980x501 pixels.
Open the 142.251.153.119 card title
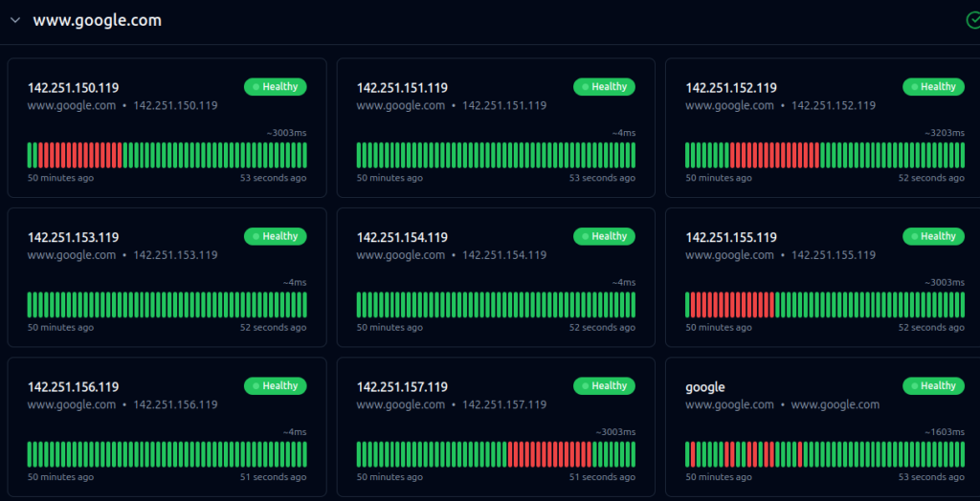73,237
